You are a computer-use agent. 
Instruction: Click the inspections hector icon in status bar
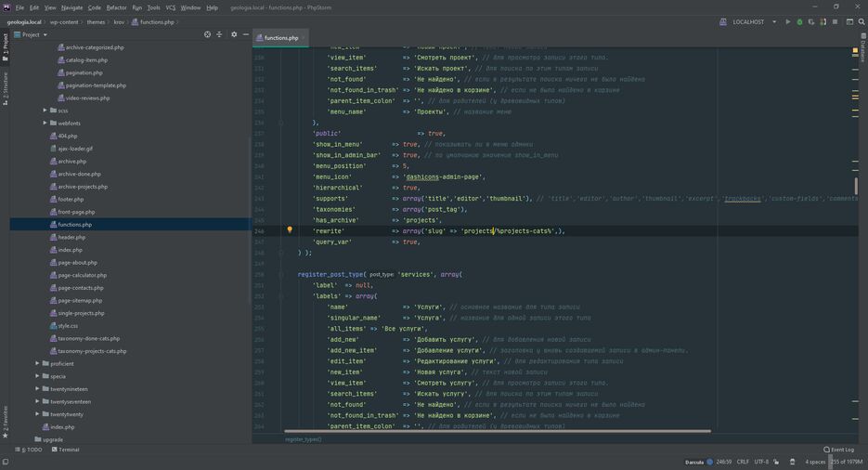[792, 462]
